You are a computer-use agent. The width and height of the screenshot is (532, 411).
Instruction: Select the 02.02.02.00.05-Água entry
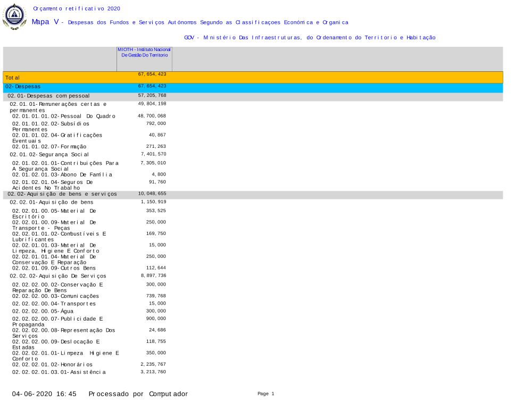[x=46, y=311]
